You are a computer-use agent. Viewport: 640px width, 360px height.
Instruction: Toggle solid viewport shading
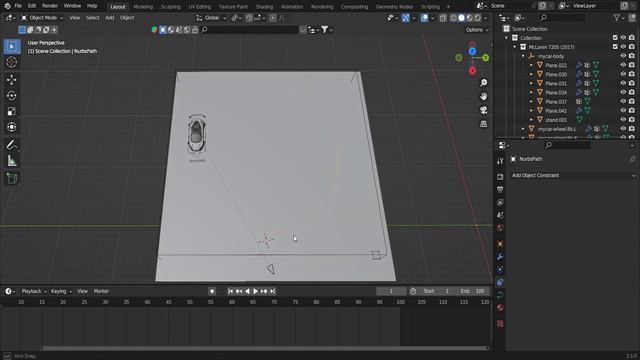462,18
